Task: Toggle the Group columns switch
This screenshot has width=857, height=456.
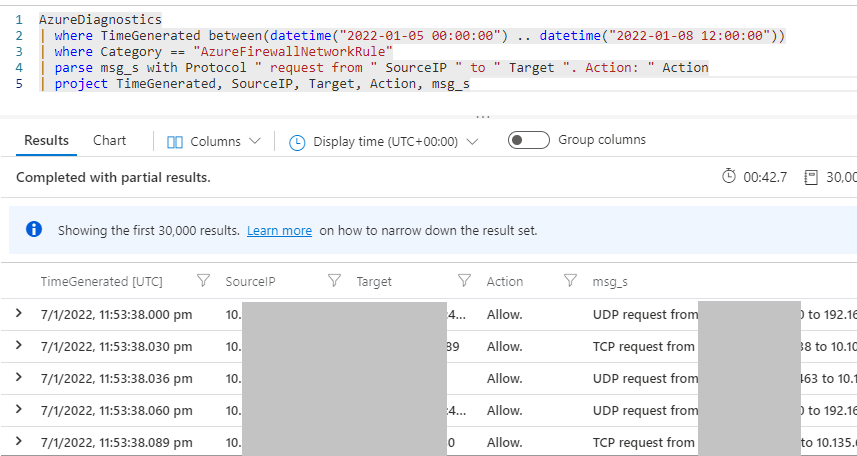Action: pyautogui.click(x=528, y=140)
